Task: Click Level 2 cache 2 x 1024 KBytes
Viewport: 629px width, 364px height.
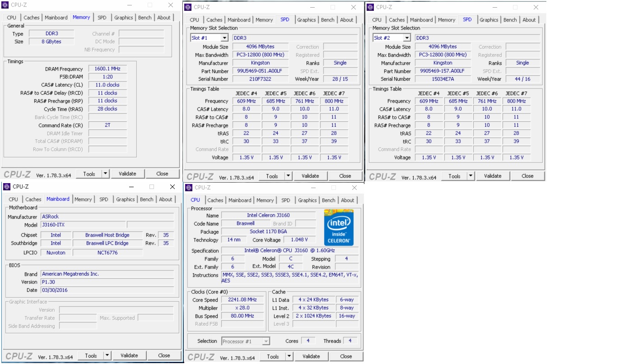Action: (314, 316)
